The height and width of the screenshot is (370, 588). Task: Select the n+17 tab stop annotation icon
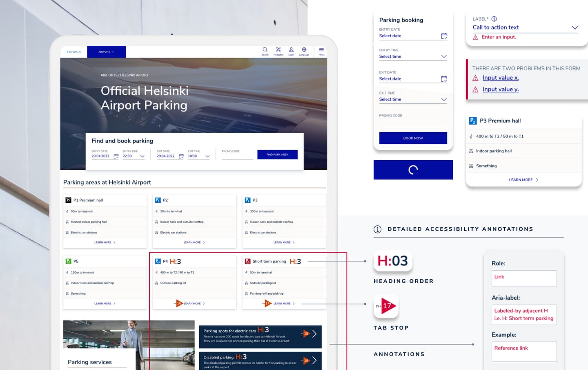point(385,306)
